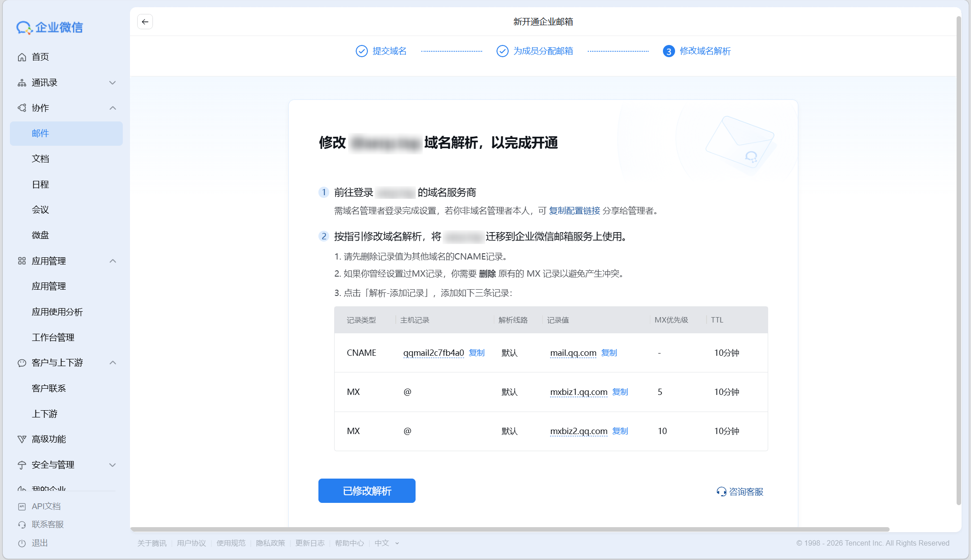
Task: Copy the qqmail2c7fb4a0 host record
Action: click(476, 353)
